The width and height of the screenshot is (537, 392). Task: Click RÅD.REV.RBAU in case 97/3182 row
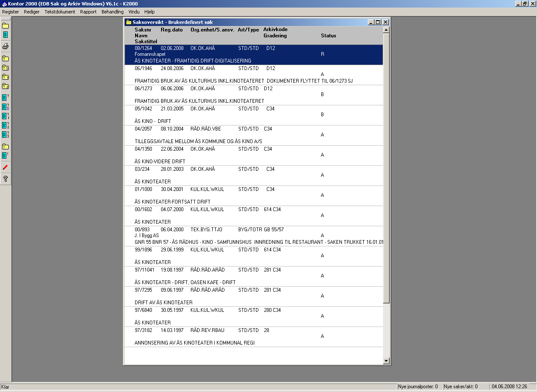[207, 330]
